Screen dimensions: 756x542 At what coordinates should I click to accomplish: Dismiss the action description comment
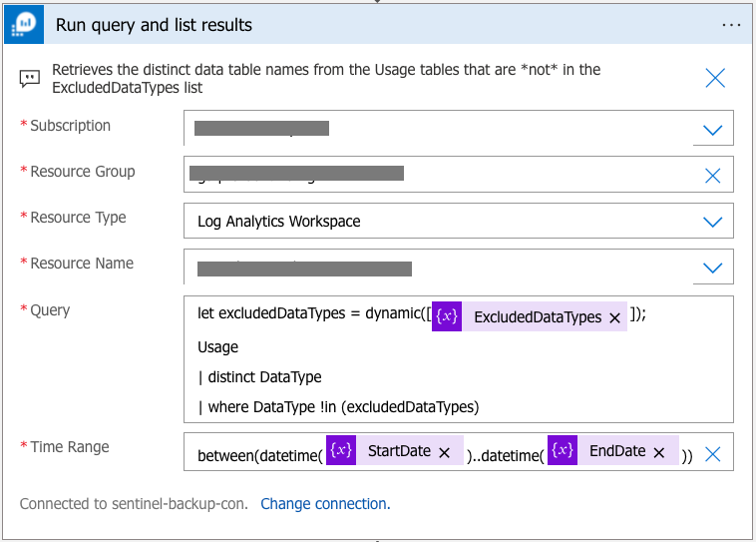click(715, 79)
